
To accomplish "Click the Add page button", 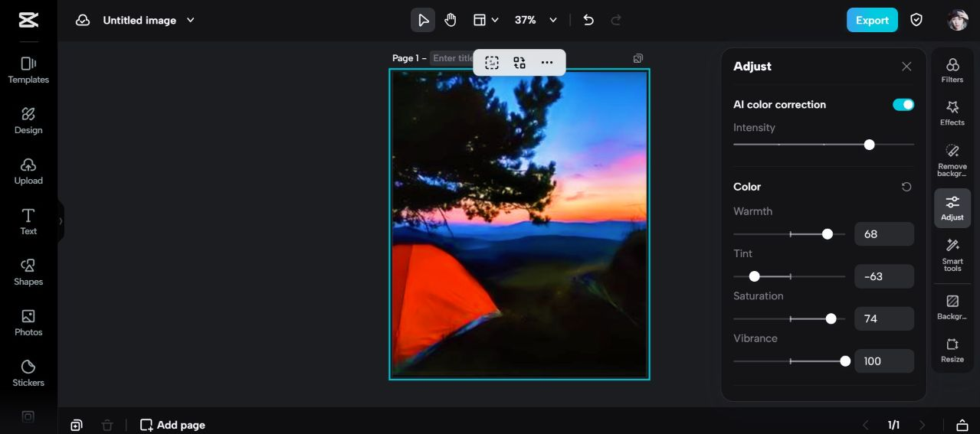I will [172, 425].
